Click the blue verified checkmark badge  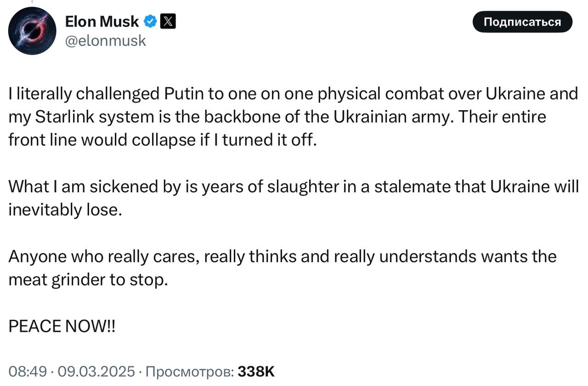click(x=151, y=21)
